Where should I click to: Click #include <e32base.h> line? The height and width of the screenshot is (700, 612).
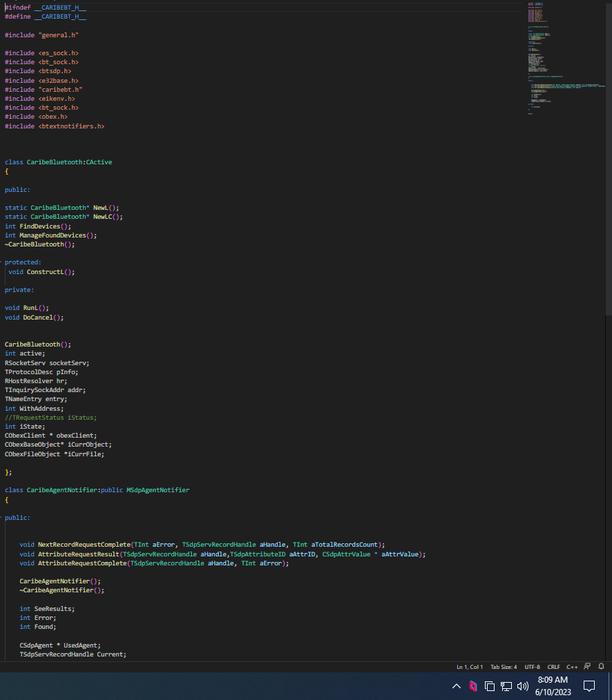[x=41, y=81]
